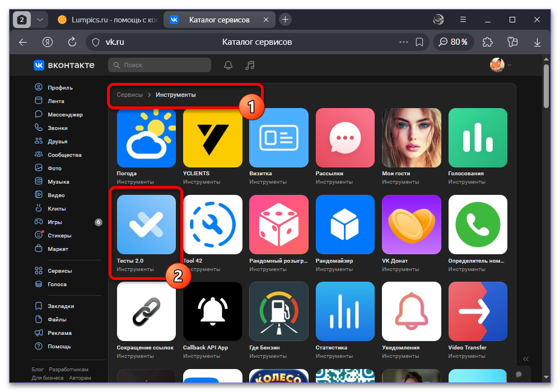Open the Визитка app icon
Screen dimensions: 560x392
278,138
